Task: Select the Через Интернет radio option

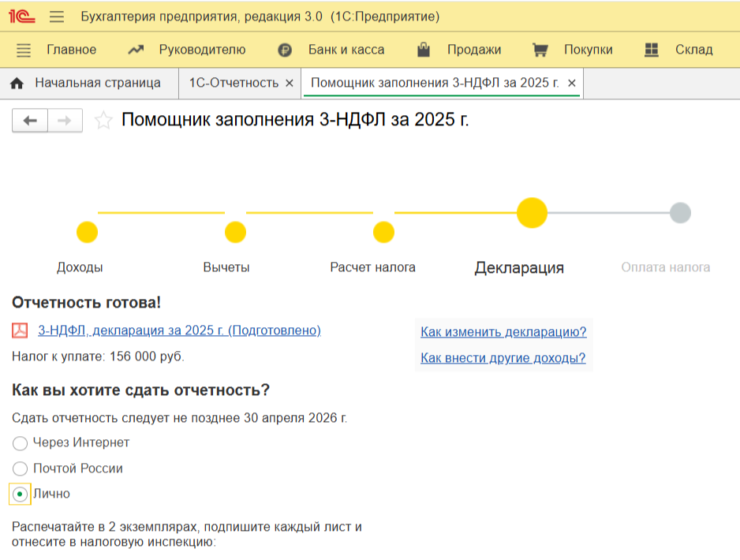Action: tap(21, 443)
